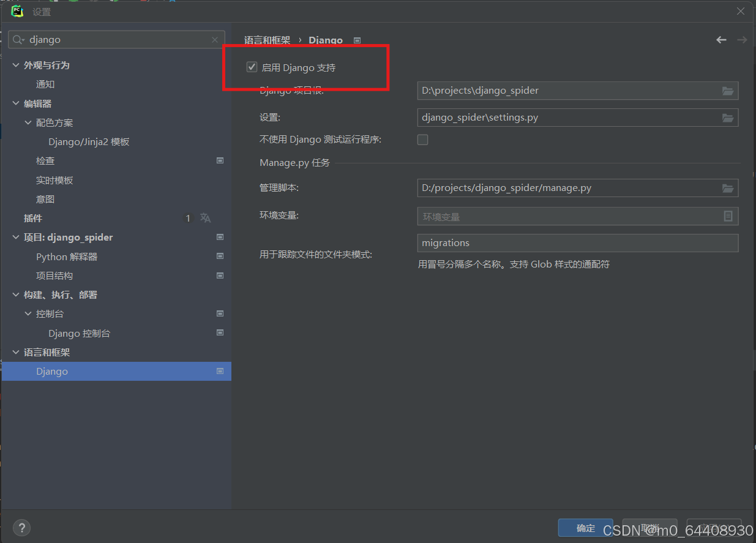Close the settings dialog window
756x543 pixels.
tap(741, 11)
